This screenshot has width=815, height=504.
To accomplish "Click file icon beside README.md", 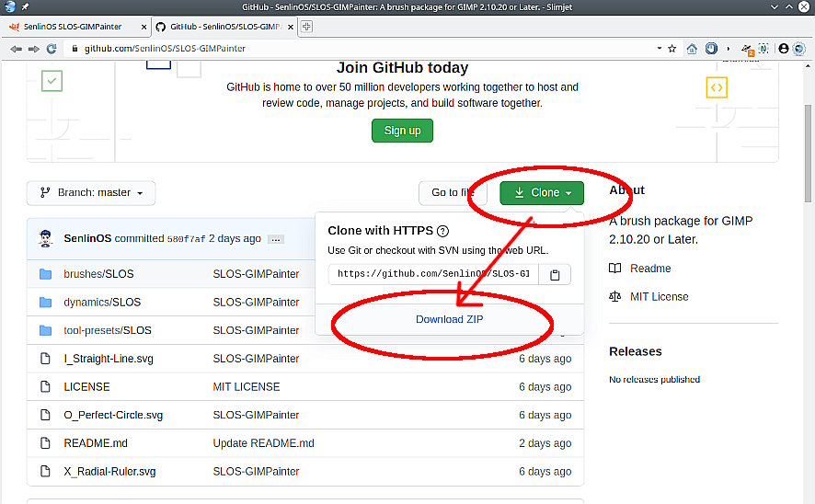I will [46, 443].
